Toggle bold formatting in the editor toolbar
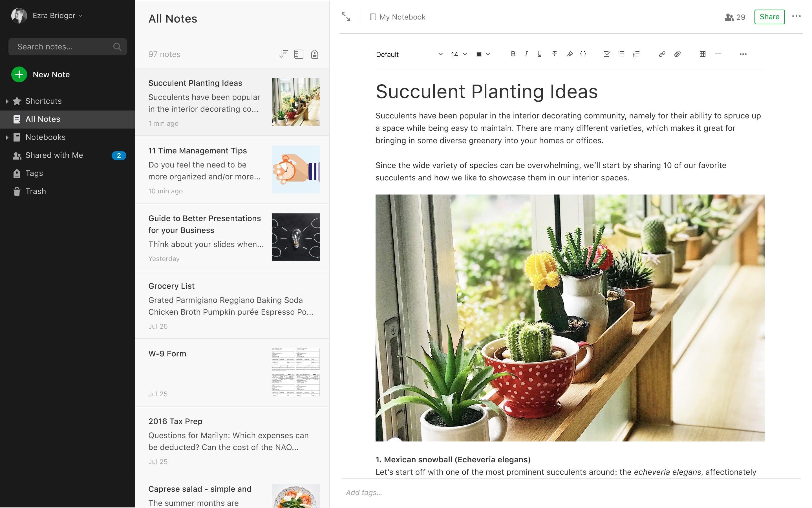 513,54
